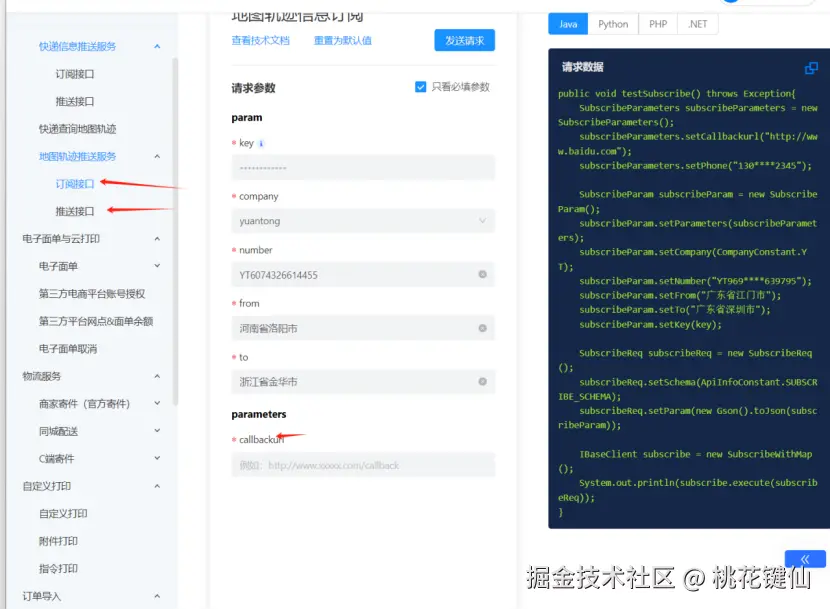Expand 同城配送 submenu

(x=157, y=430)
